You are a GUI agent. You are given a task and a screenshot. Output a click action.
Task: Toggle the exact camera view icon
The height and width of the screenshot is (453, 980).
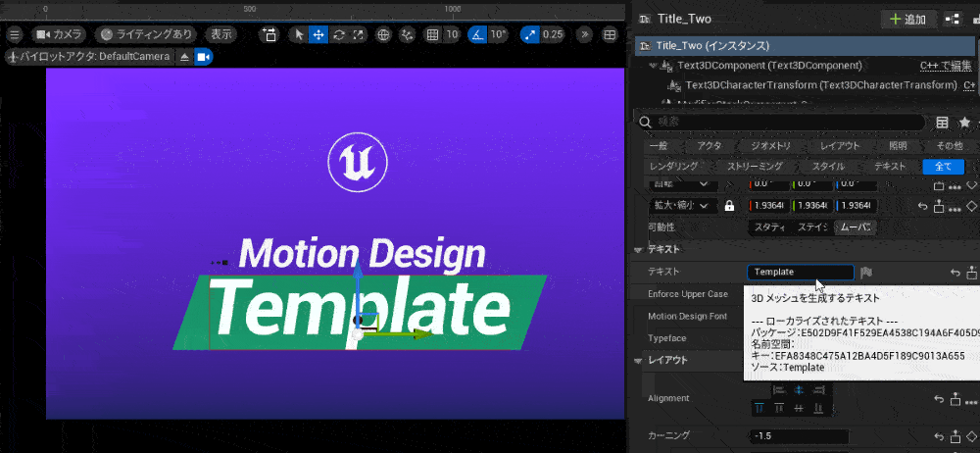point(203,56)
